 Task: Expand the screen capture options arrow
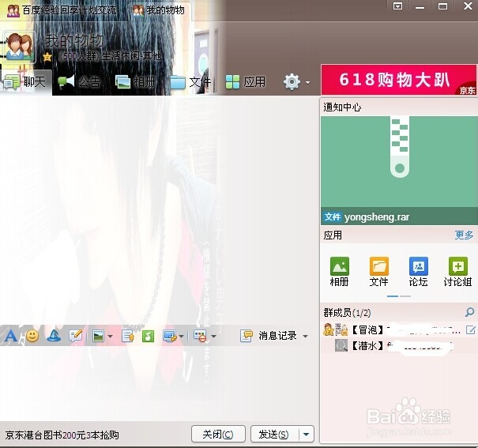182,337
